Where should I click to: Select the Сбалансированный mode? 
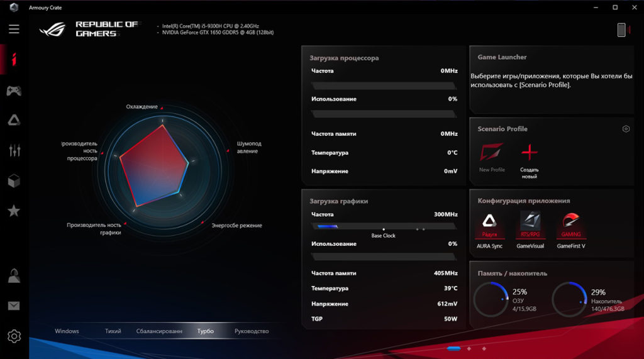pyautogui.click(x=159, y=331)
